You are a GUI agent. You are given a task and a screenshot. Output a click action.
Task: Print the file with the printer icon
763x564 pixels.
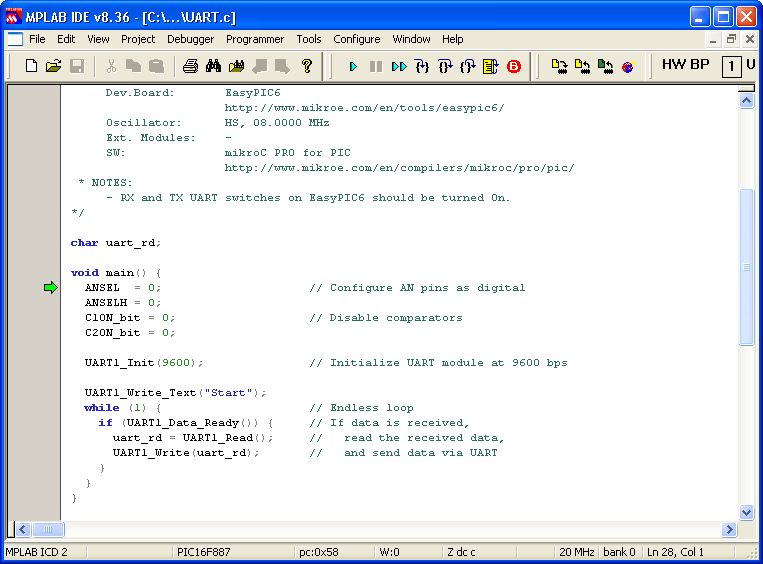pos(190,66)
